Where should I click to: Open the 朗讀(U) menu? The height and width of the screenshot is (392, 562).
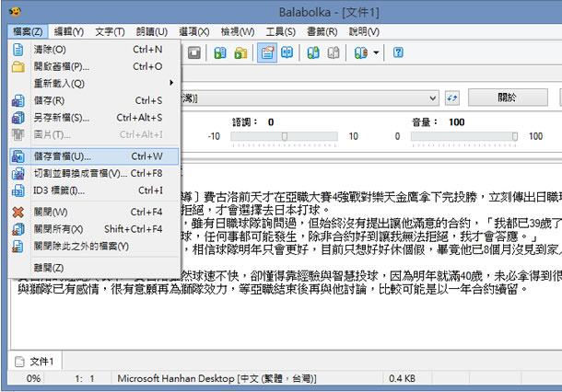[x=152, y=32]
